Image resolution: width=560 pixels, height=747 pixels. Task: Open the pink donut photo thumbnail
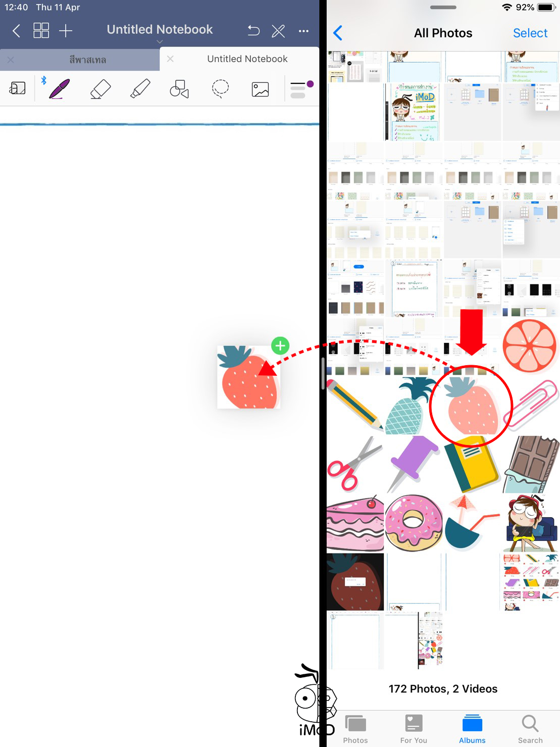click(414, 523)
